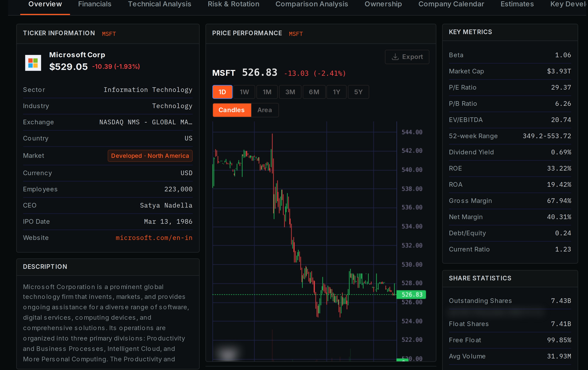Export the price chart data
588x370 pixels.
(407, 57)
